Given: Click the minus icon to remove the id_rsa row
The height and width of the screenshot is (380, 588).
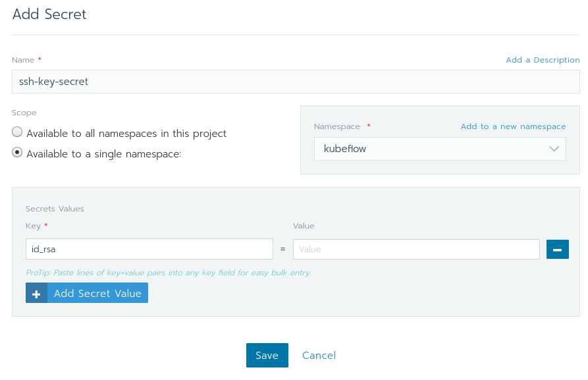Looking at the screenshot, I should (x=557, y=250).
